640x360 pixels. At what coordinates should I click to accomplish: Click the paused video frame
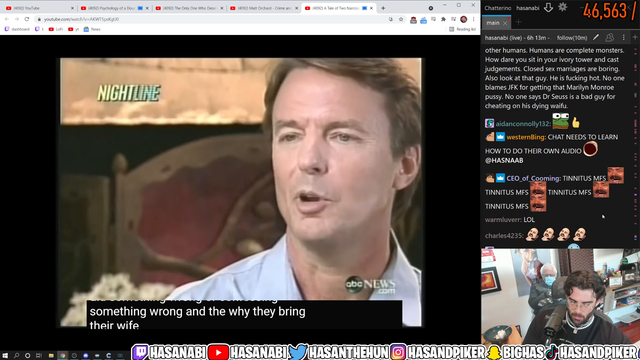(241, 192)
